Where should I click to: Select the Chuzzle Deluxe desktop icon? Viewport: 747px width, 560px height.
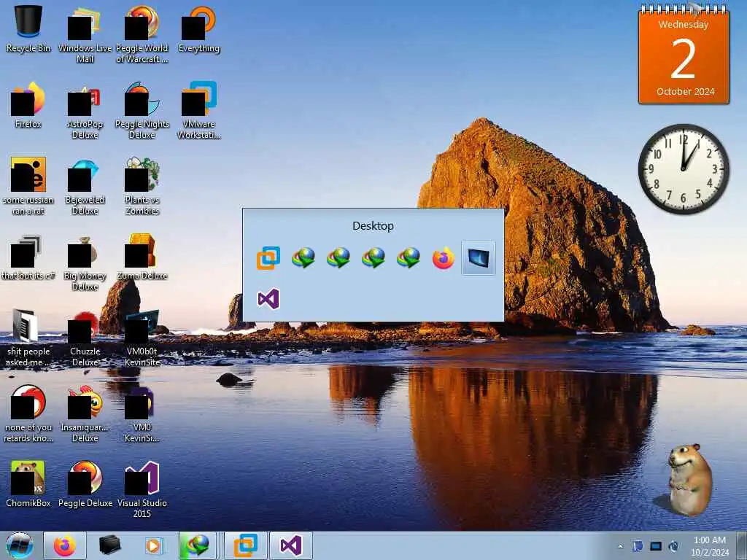(85, 338)
